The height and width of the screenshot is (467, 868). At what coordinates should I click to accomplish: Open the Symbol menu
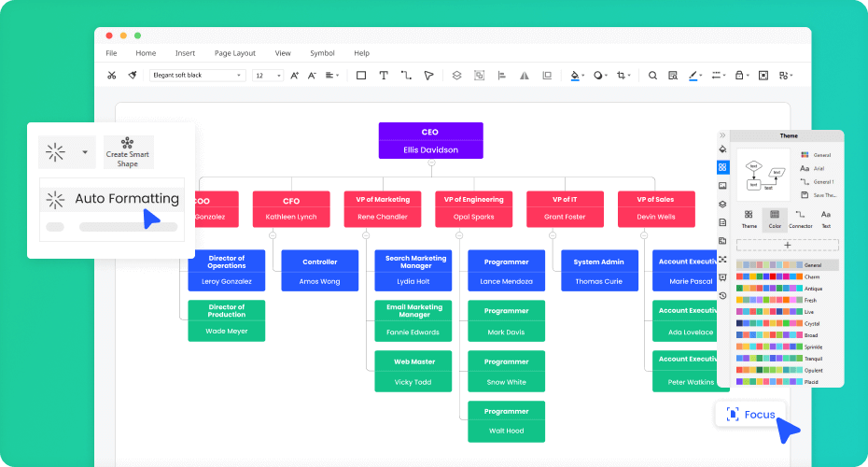322,53
